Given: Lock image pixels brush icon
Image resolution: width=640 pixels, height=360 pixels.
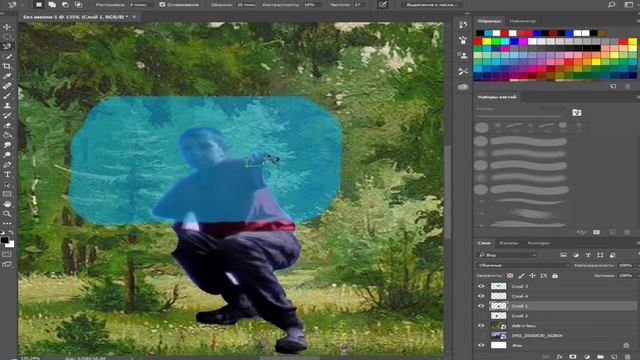Looking at the screenshot, I should (x=521, y=276).
